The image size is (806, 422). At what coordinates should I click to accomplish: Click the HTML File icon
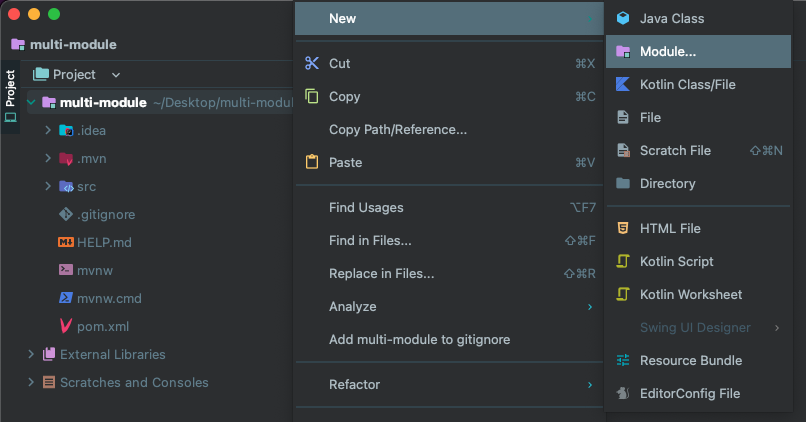pos(623,228)
